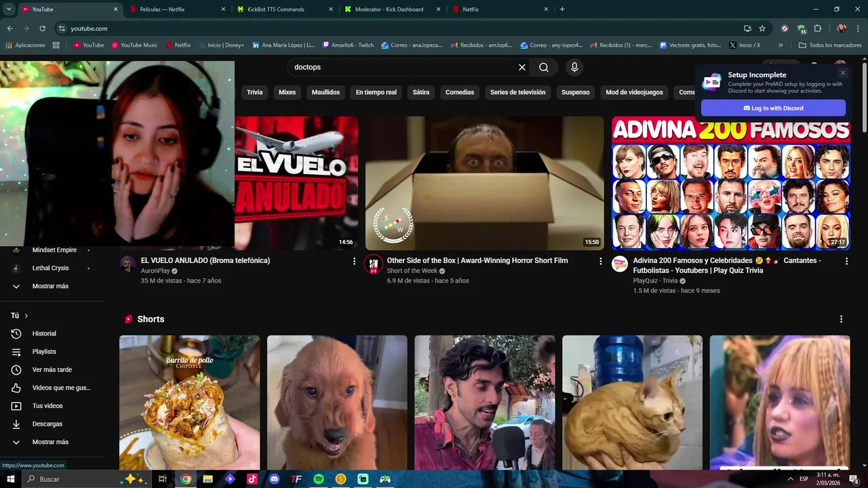Click the search magnifier button
868x488 pixels.
tap(544, 67)
